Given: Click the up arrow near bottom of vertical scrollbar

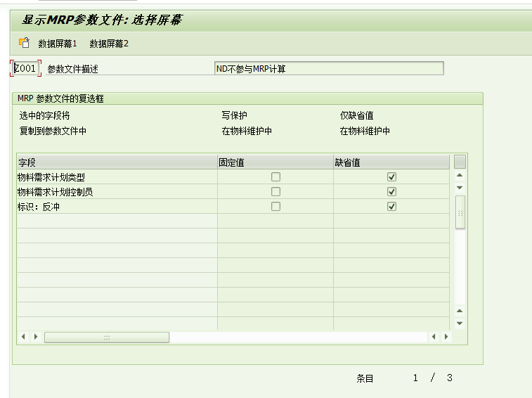Looking at the screenshot, I should (460, 311).
